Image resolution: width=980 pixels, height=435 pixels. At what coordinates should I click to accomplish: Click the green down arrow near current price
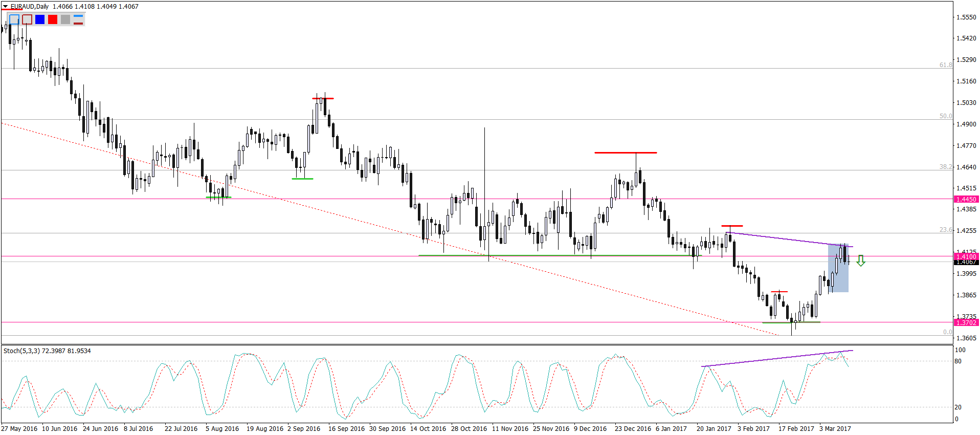(x=861, y=260)
